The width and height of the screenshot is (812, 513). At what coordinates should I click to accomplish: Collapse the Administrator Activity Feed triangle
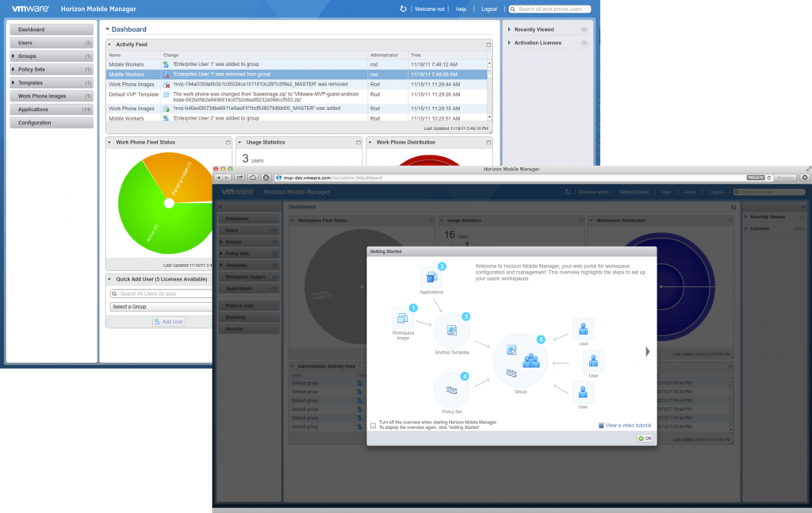point(293,366)
